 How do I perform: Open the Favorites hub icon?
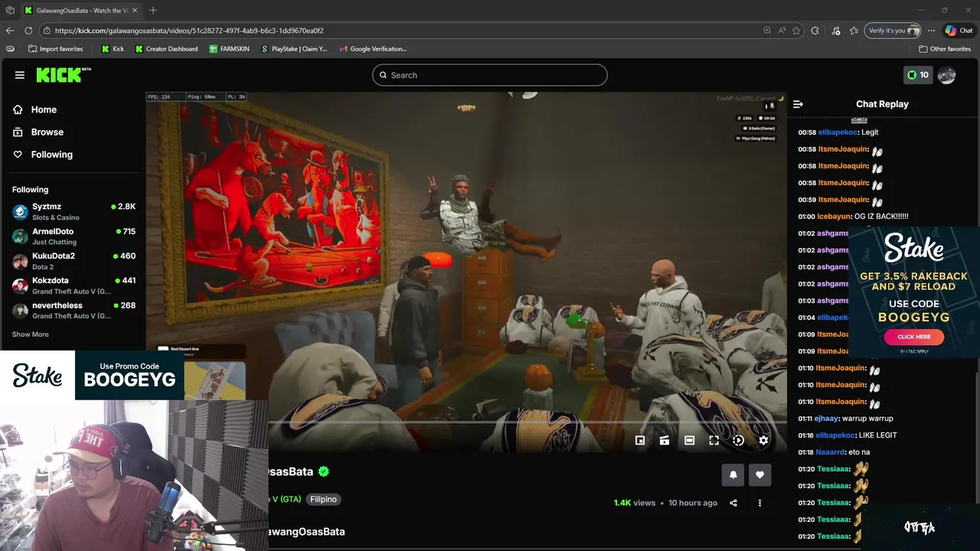click(854, 31)
